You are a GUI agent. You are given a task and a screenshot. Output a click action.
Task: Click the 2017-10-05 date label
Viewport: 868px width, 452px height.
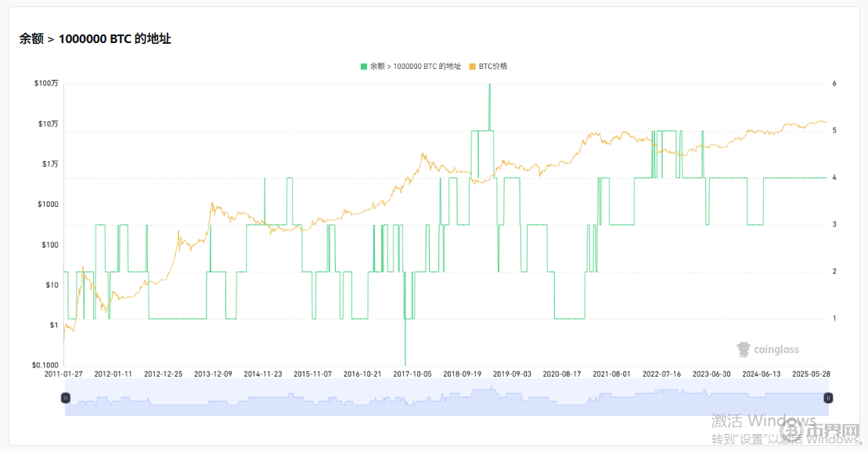point(411,374)
